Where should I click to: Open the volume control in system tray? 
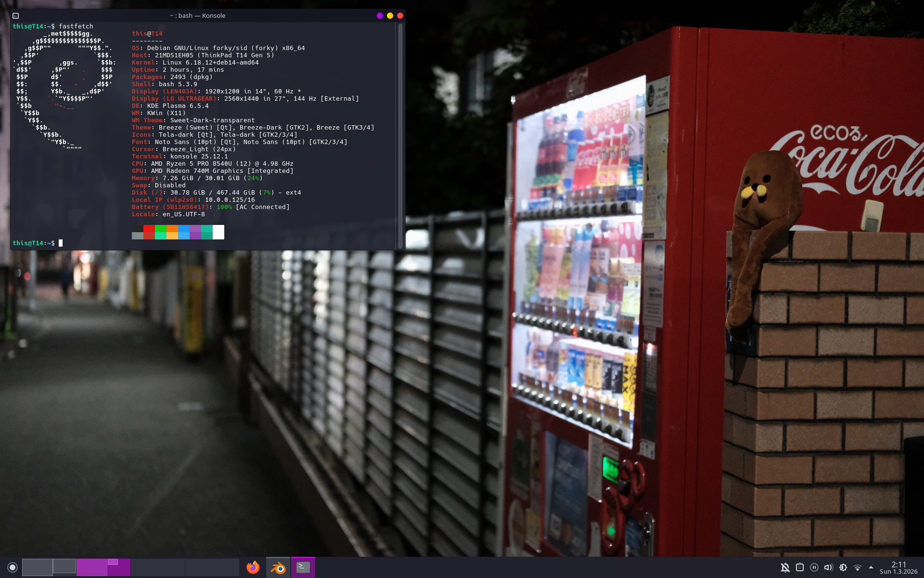click(828, 567)
